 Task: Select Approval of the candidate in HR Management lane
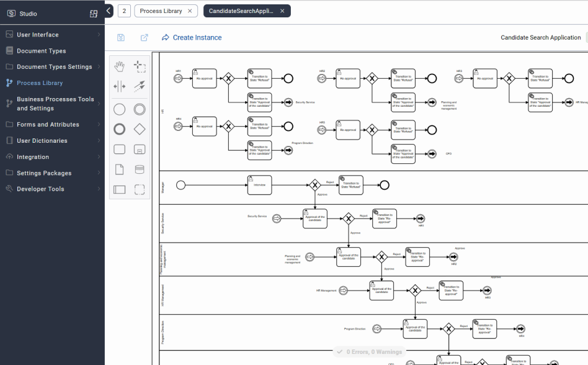[x=381, y=291]
